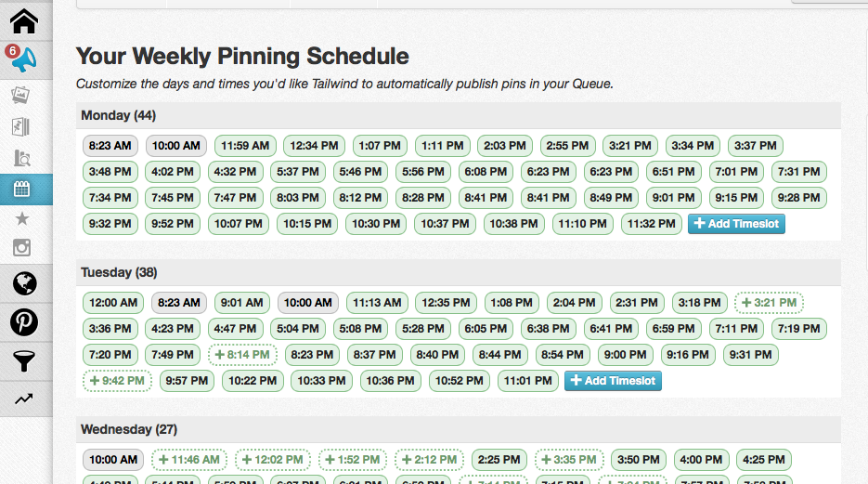Screen dimensions: 868x484
Task: Open the Home icon in sidebar
Action: 24,21
